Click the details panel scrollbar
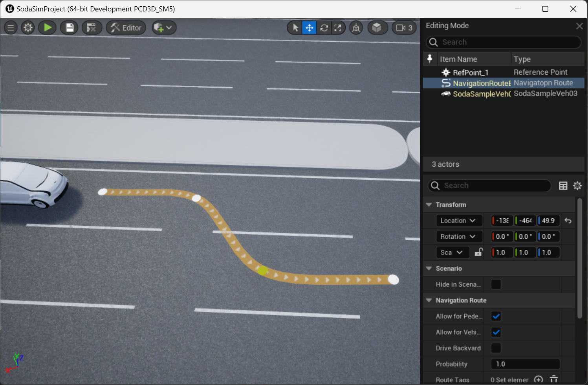This screenshot has height=385, width=588. 580,258
